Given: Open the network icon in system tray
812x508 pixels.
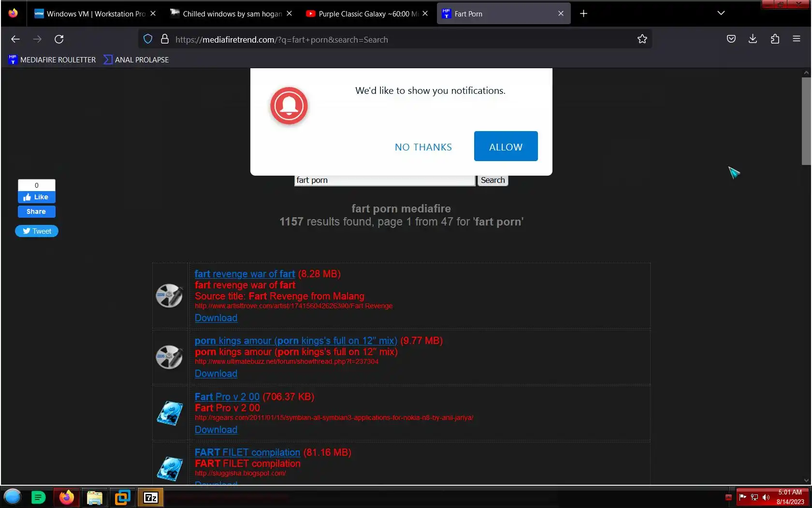Looking at the screenshot, I should pyautogui.click(x=754, y=497).
